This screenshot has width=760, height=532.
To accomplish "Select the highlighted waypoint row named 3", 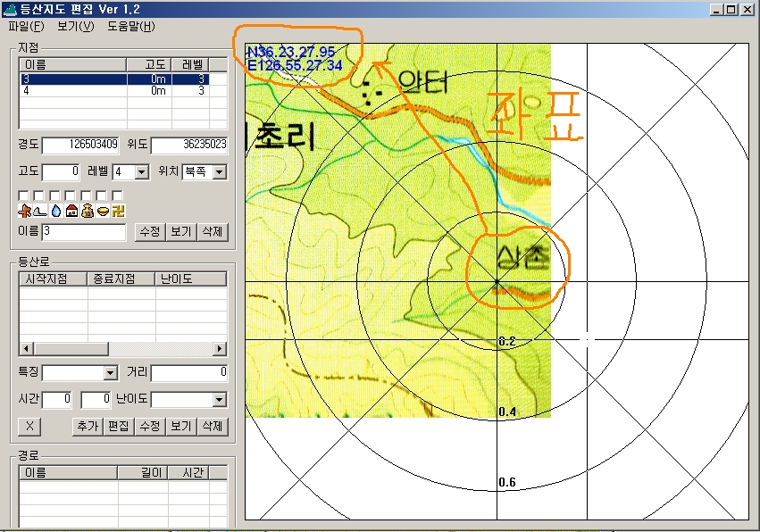I will pyautogui.click(x=115, y=79).
